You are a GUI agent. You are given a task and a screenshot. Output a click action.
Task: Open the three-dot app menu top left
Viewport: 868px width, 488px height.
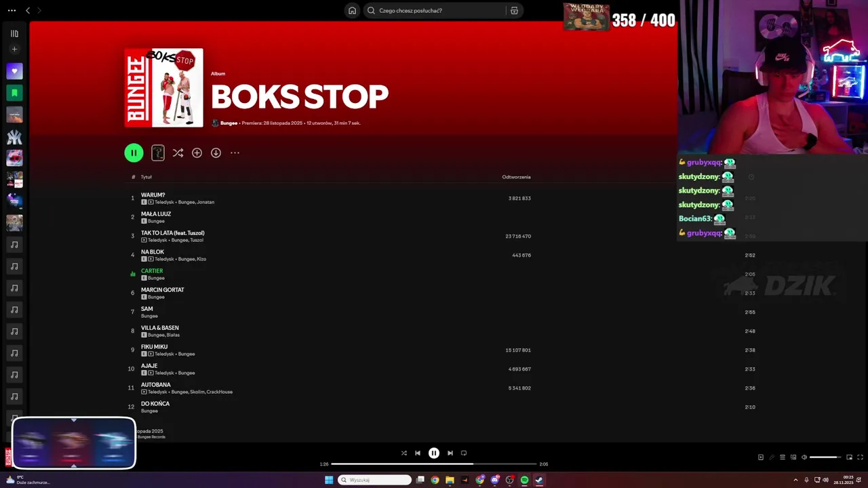point(12,10)
